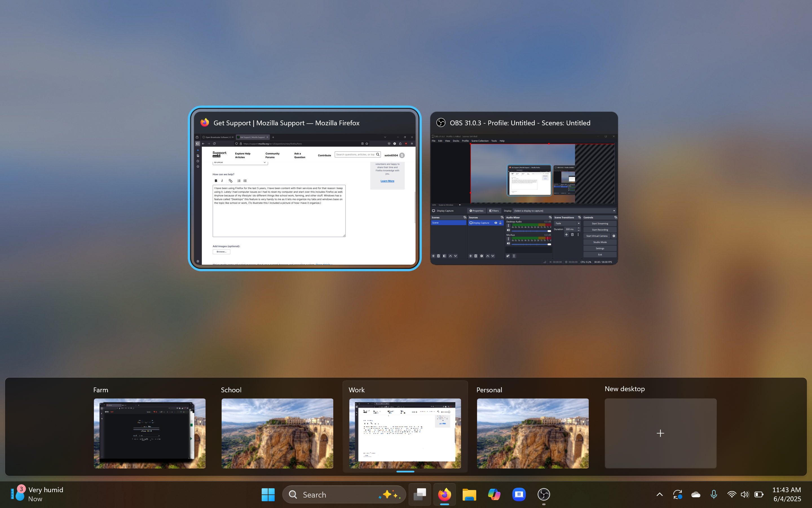Open the Windows Start menu
The width and height of the screenshot is (812, 508).
point(268,494)
